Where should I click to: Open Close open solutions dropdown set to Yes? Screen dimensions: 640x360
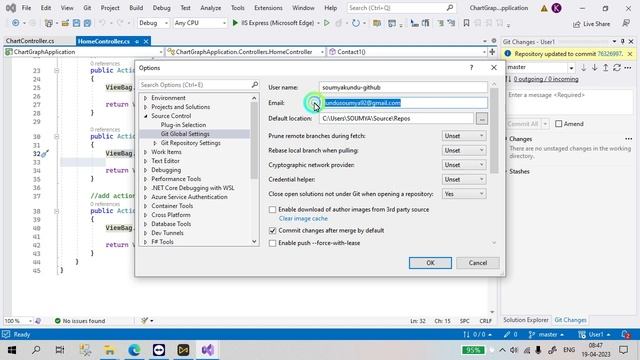(x=464, y=194)
